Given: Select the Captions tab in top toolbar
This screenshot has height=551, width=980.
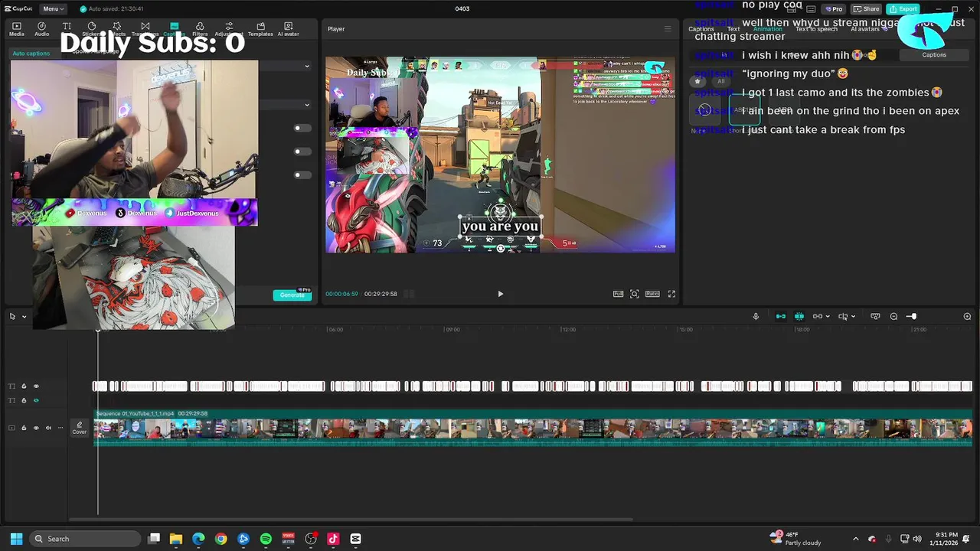Looking at the screenshot, I should click(x=174, y=29).
